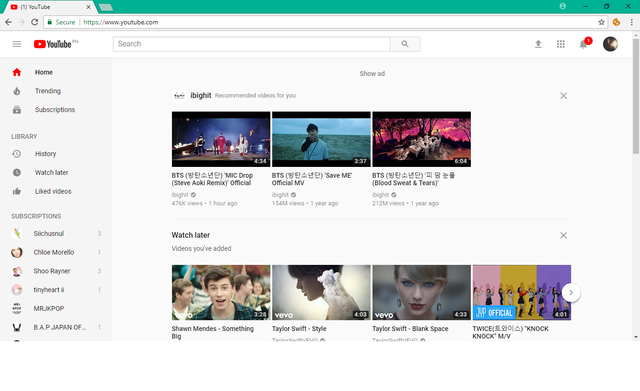640x391 pixels.
Task: Open the Taylor Swift - Style title
Action: point(299,329)
